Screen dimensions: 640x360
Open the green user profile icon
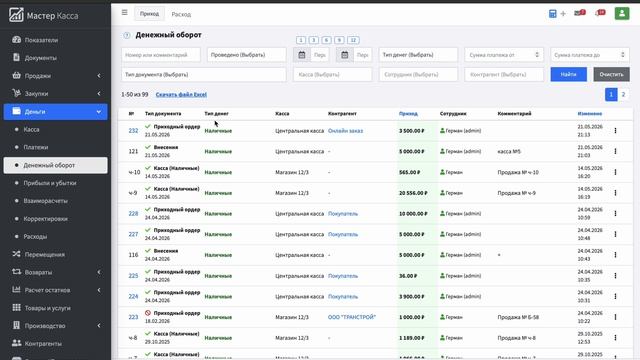pyautogui.click(x=622, y=13)
